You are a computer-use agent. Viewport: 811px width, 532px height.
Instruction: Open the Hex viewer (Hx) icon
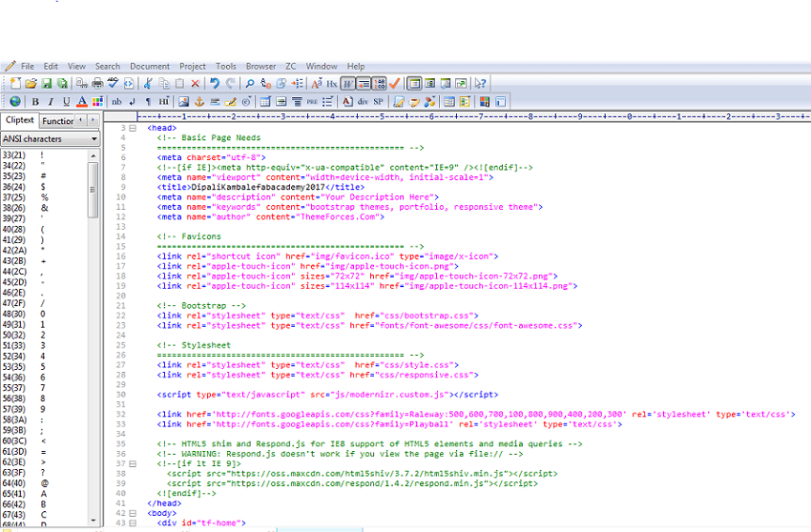click(x=332, y=83)
